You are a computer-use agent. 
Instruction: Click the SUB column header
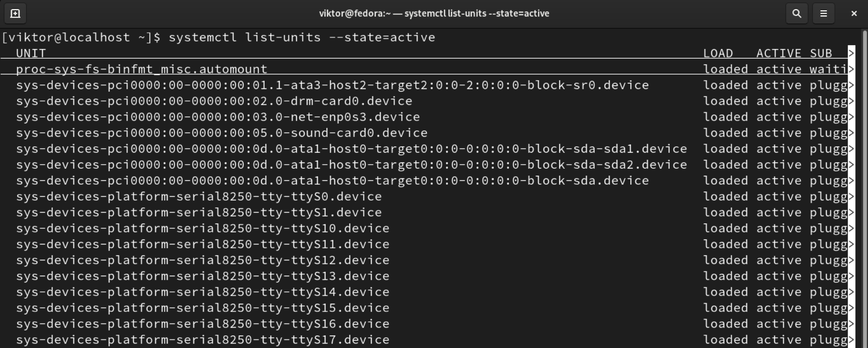(x=821, y=53)
